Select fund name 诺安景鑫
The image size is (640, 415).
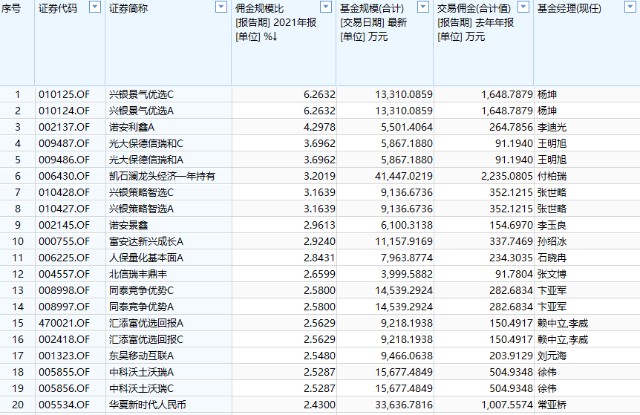128,225
